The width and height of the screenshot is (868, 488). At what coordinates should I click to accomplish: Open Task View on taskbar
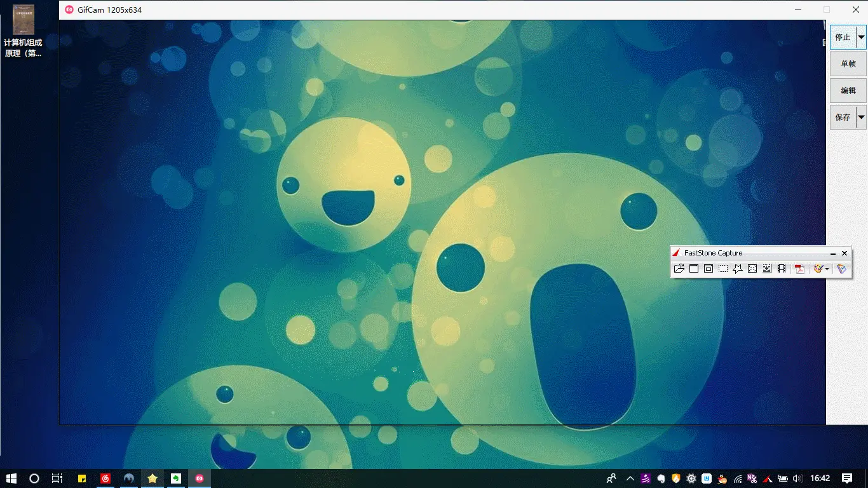[57, 478]
